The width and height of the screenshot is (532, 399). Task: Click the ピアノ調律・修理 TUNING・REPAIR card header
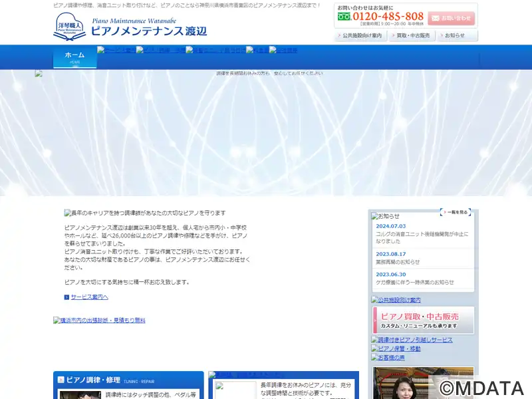[128, 380]
